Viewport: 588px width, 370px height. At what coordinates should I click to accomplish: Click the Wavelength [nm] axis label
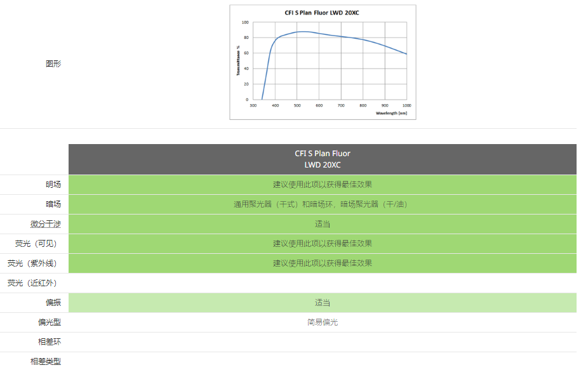pyautogui.click(x=392, y=113)
